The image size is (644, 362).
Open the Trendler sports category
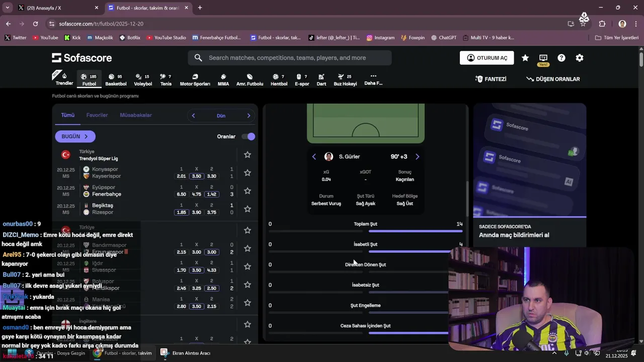tap(64, 79)
